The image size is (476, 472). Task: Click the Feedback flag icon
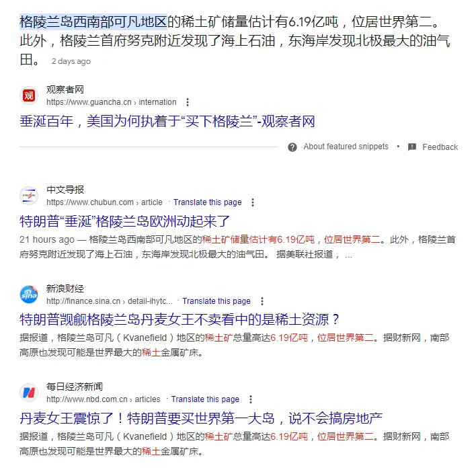[412, 147]
